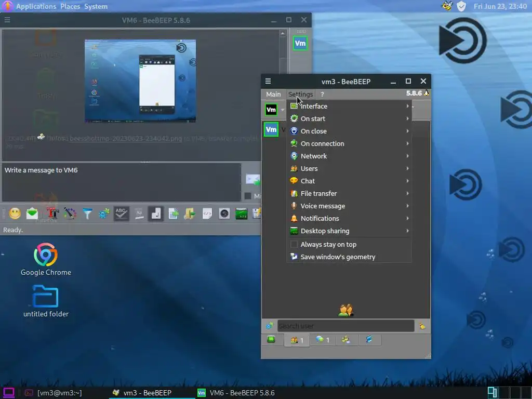Click the folder with green arrow icon
This screenshot has width=532, height=399.
(x=190, y=214)
